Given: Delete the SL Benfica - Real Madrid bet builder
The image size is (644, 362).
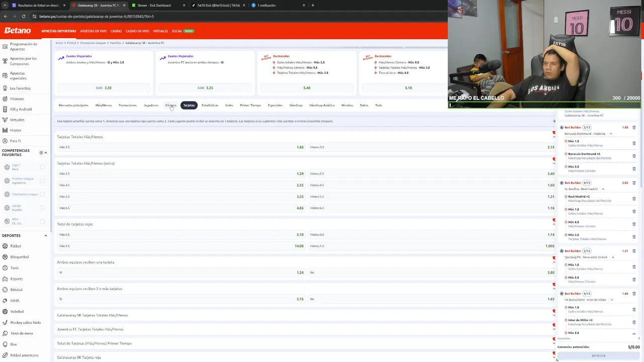Looking at the screenshot, I should [634, 183].
